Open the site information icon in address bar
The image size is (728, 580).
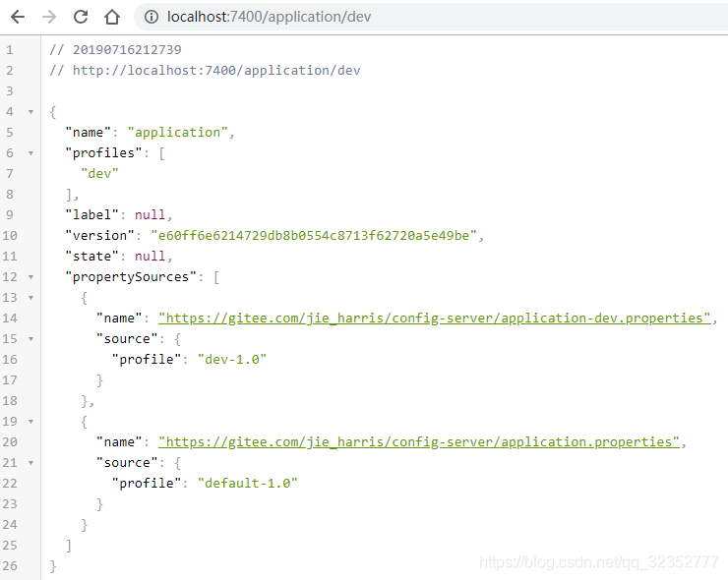coord(151,17)
